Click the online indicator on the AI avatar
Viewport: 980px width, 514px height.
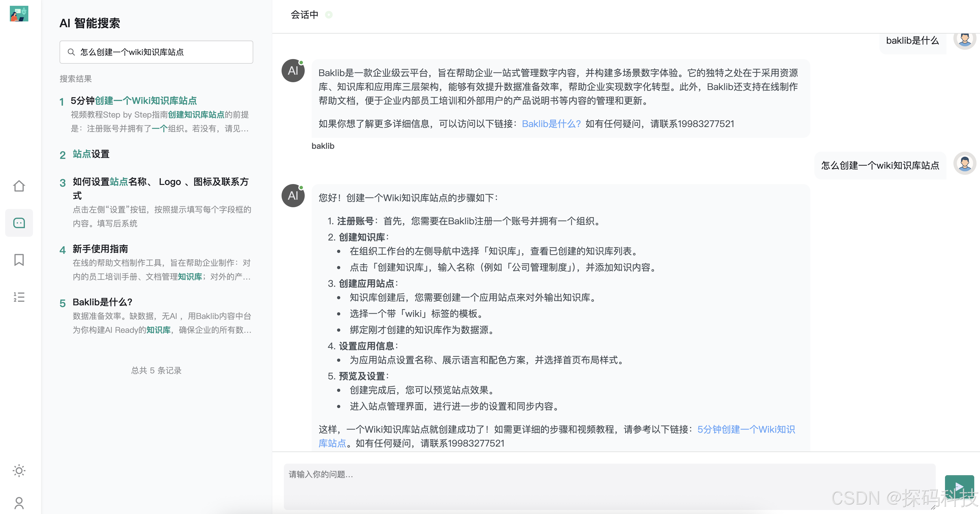tap(301, 63)
